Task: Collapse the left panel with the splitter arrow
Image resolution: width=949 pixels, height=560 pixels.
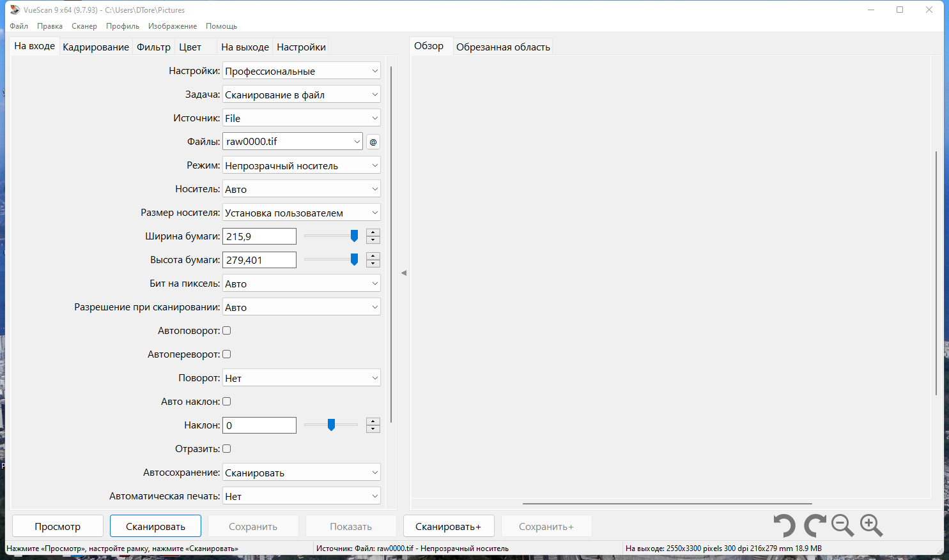Action: (x=403, y=273)
